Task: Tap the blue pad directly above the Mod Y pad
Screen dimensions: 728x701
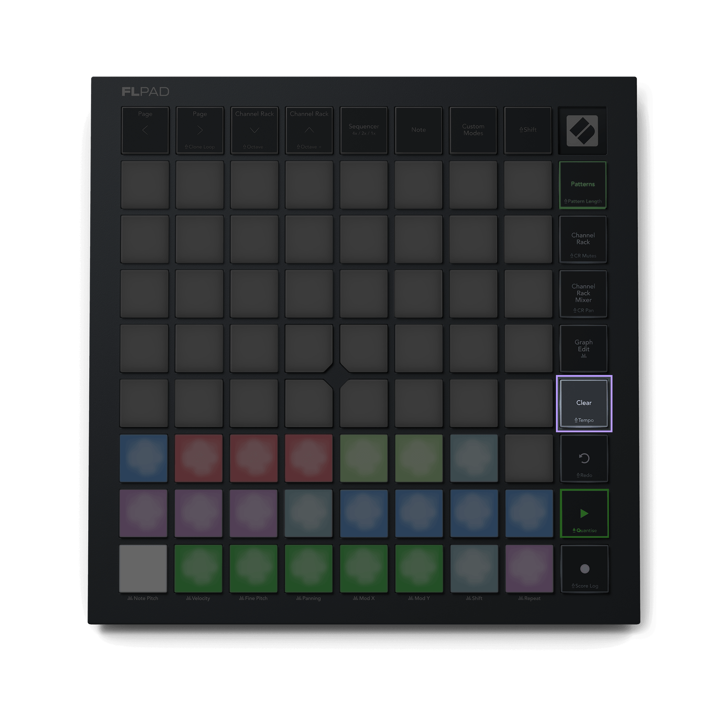Action: coord(419,513)
